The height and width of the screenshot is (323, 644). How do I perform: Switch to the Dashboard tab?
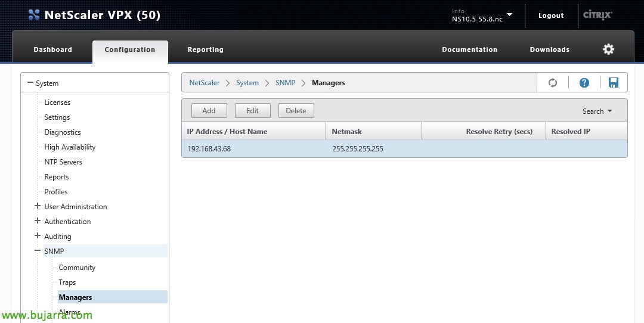(52, 49)
